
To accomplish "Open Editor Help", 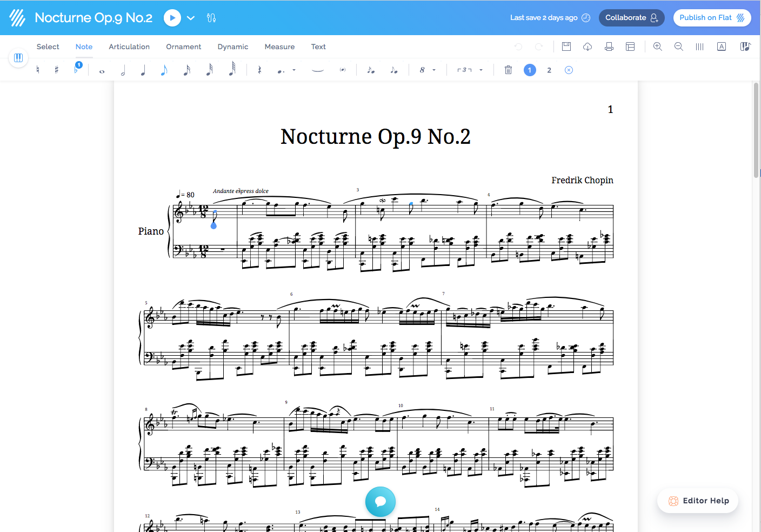I will [698, 501].
